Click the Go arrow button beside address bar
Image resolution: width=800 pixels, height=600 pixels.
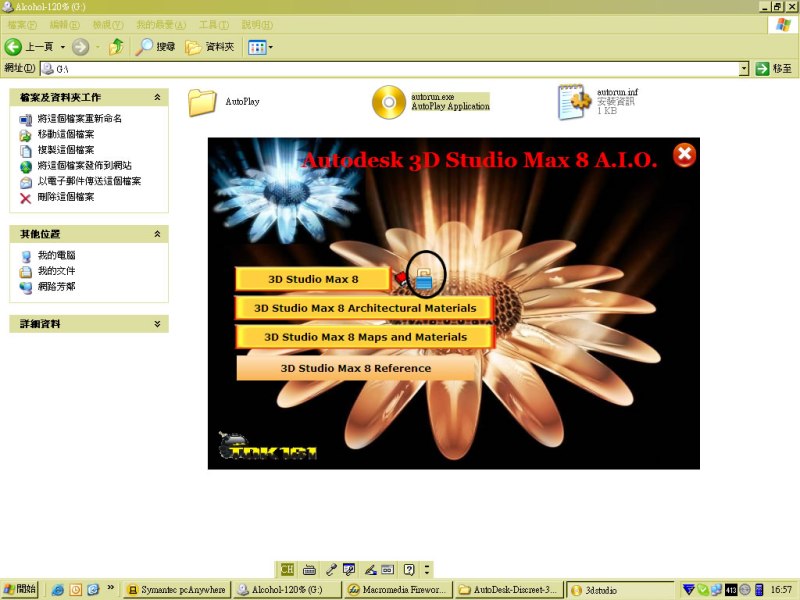762,68
